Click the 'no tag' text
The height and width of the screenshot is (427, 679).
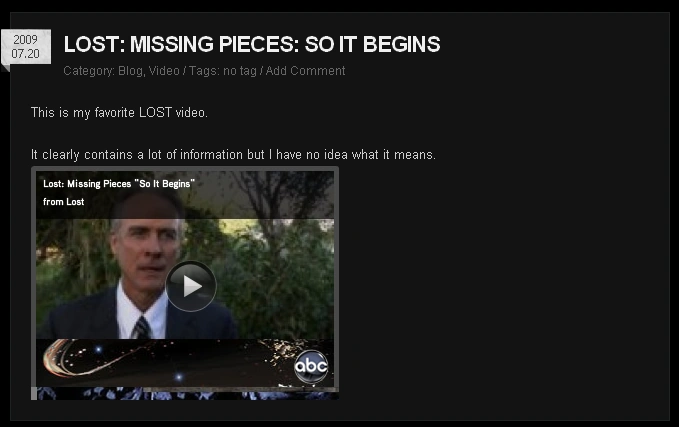[240, 71]
